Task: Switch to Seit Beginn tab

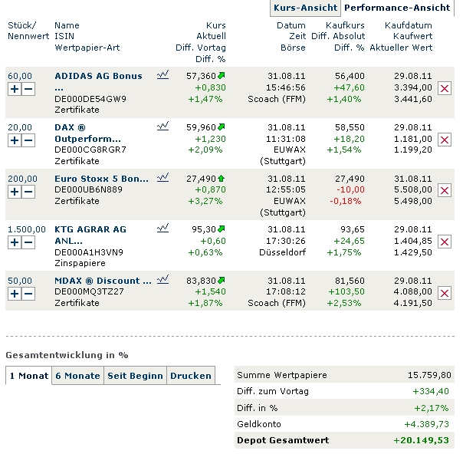Action: point(135,376)
